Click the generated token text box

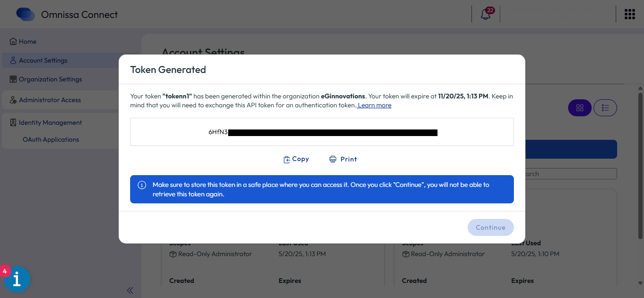click(x=322, y=132)
